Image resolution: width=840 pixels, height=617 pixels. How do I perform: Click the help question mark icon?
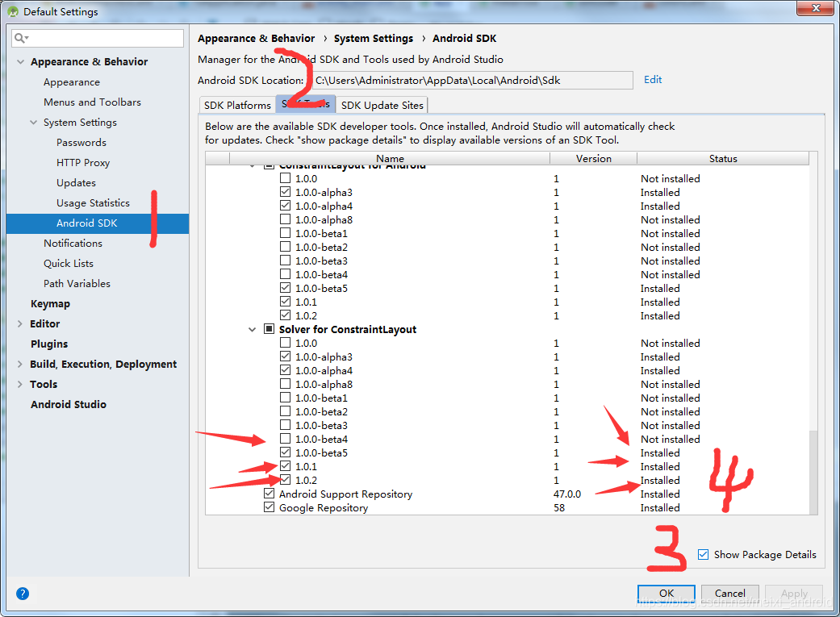pos(23,594)
